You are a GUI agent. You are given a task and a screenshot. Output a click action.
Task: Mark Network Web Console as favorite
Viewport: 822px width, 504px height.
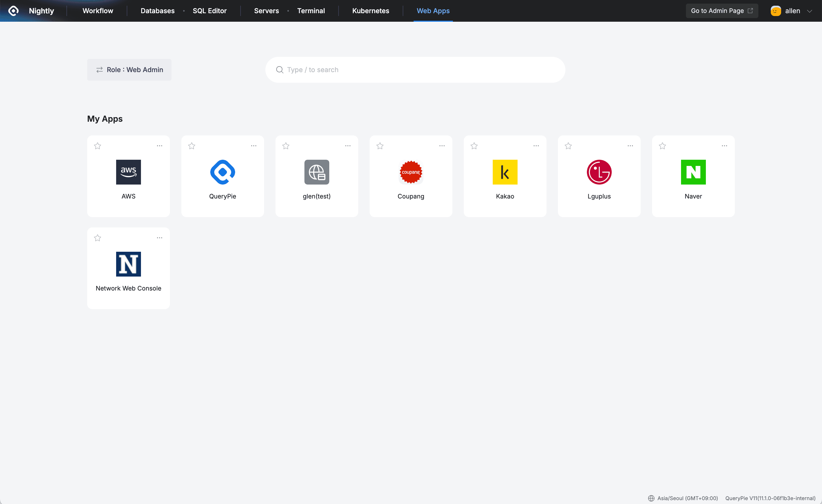pyautogui.click(x=98, y=238)
